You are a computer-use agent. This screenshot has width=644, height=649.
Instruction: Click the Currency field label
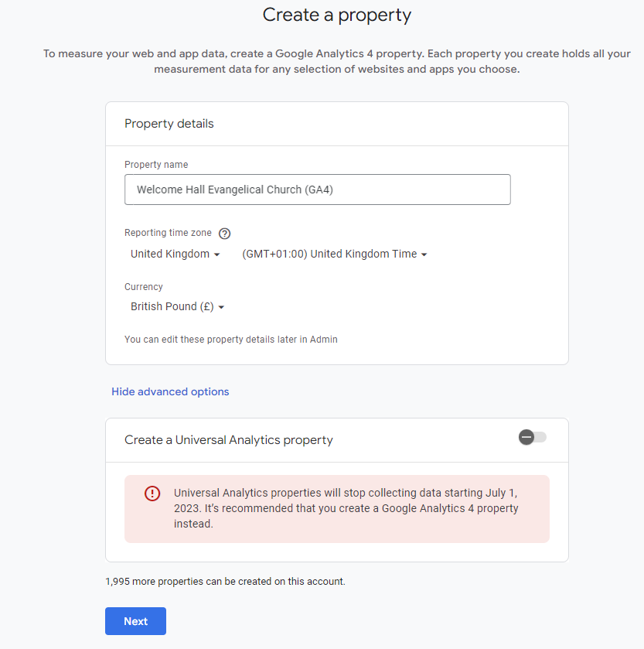click(x=144, y=286)
